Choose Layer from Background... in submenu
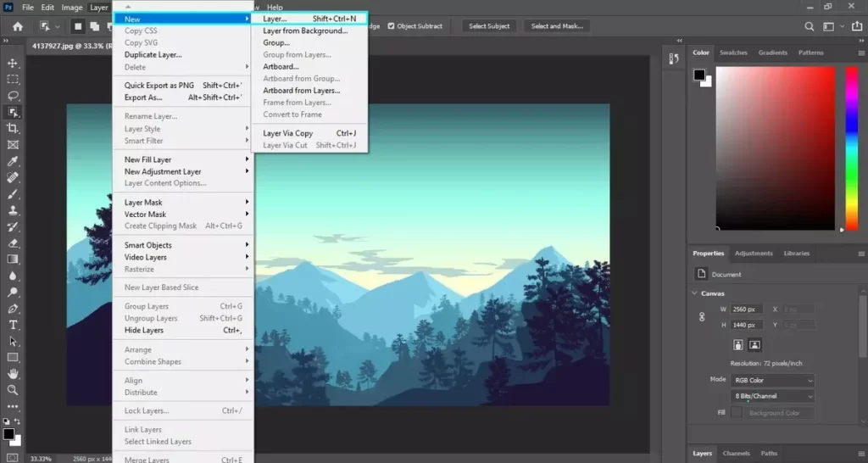The image size is (868, 463). (309, 31)
